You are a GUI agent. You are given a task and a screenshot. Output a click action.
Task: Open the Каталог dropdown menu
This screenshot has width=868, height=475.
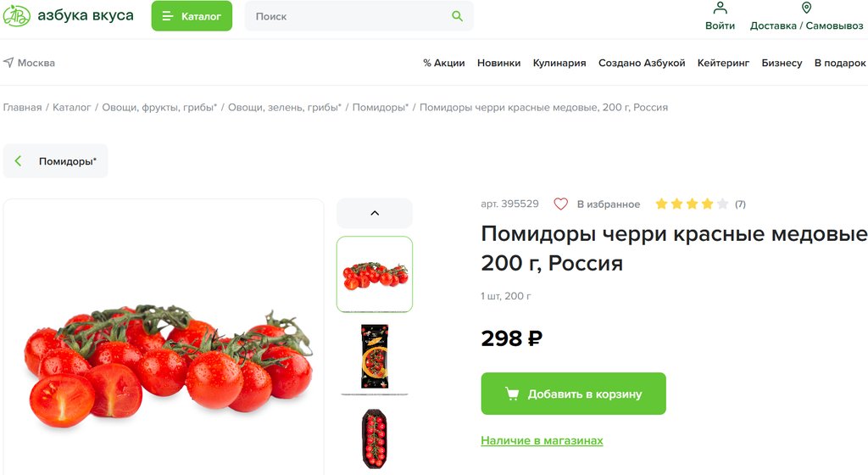[x=192, y=16]
